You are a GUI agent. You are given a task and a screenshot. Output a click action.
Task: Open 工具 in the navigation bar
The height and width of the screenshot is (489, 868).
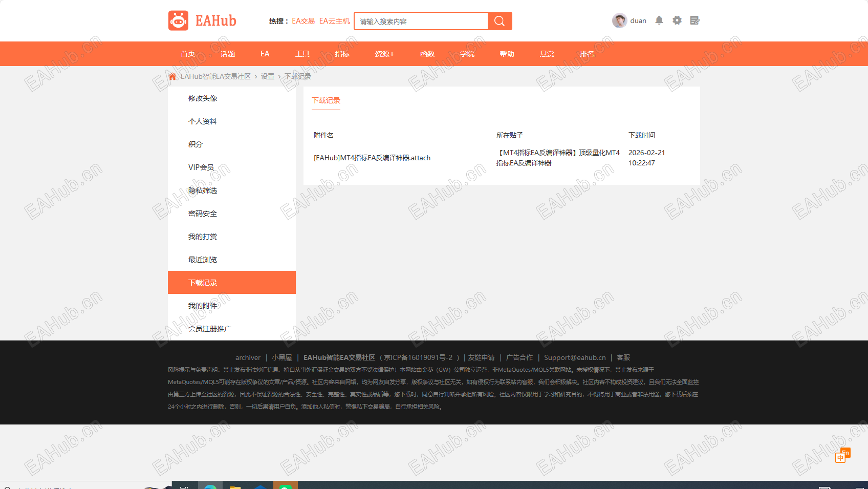(x=302, y=54)
